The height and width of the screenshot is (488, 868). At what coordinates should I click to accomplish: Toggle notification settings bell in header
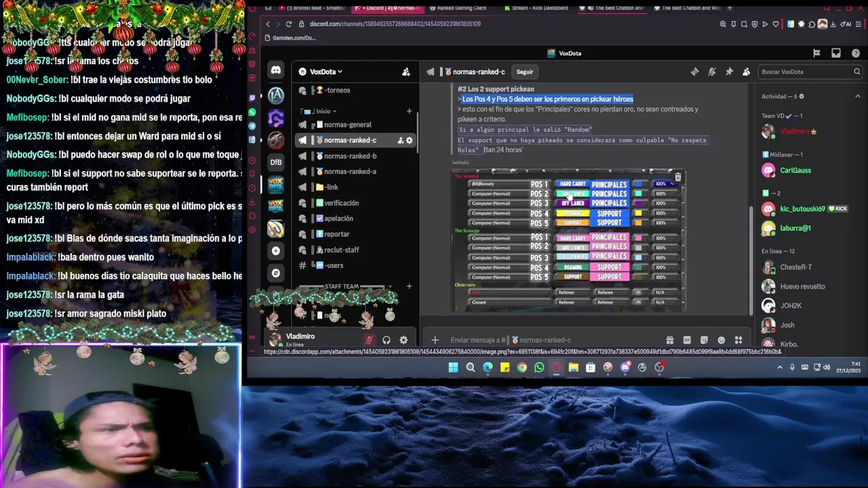711,72
